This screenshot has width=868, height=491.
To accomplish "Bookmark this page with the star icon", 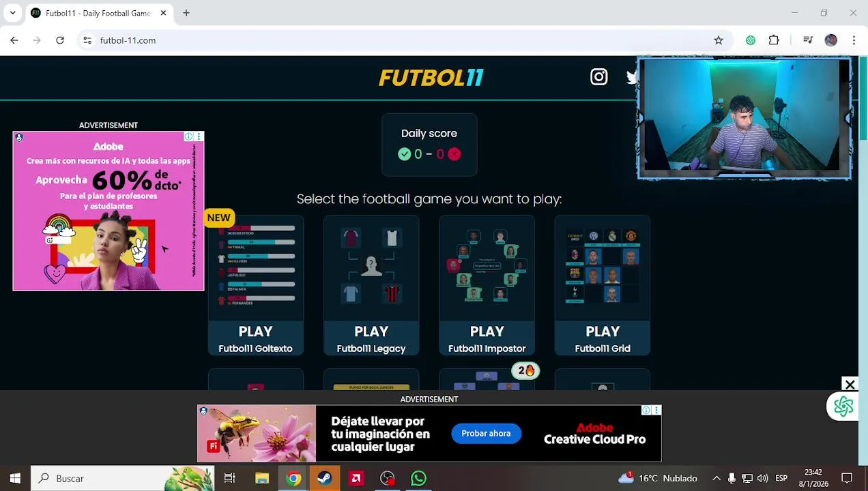I will pos(719,40).
